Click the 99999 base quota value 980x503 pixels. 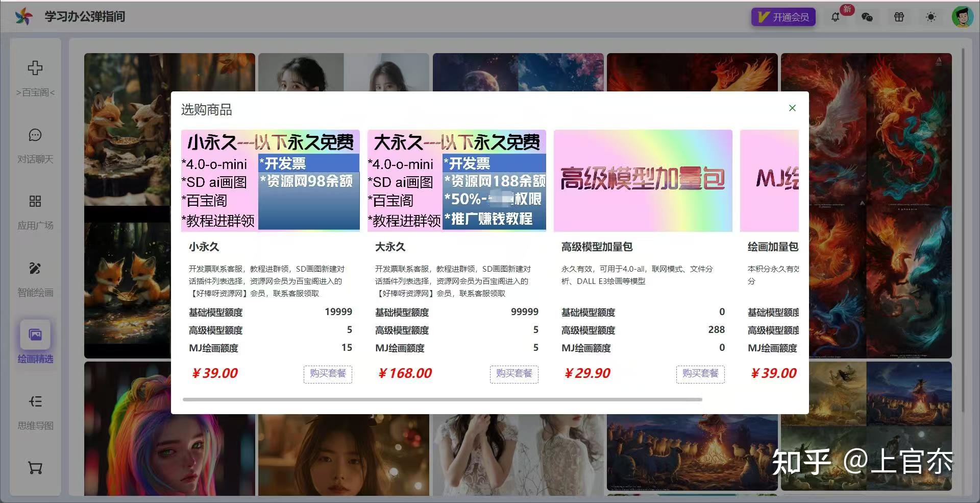tap(525, 312)
